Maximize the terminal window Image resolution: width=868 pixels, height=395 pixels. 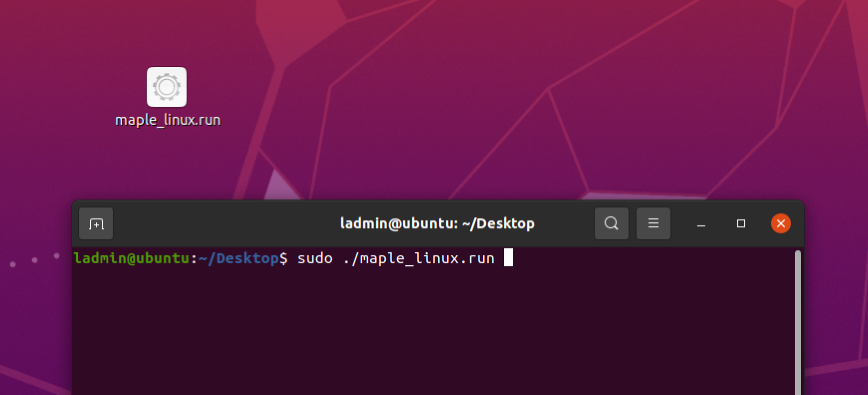[741, 223]
